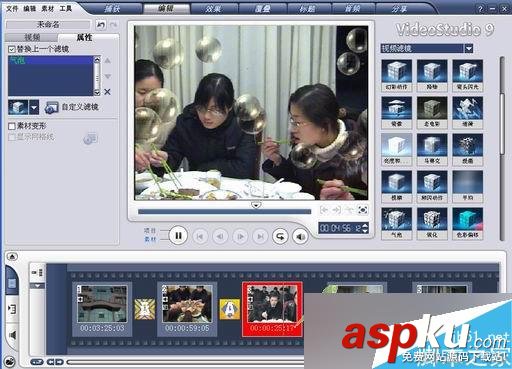The image size is (512, 369).
Task: Go to the 分享 Share step tab
Action: tap(399, 9)
